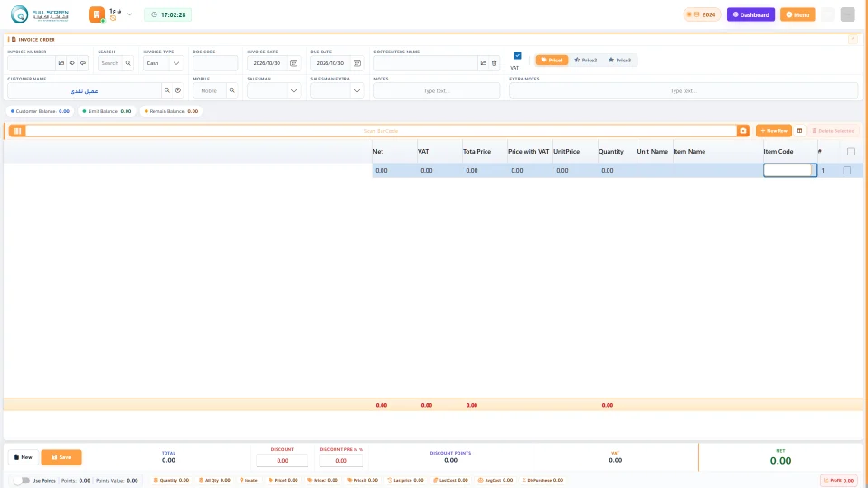This screenshot has height=488, width=868.
Task: Switch to Price3 tab
Action: [619, 60]
